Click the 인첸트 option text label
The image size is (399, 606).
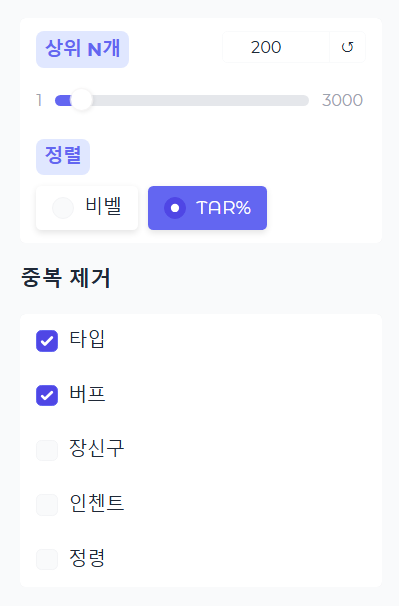click(97, 503)
